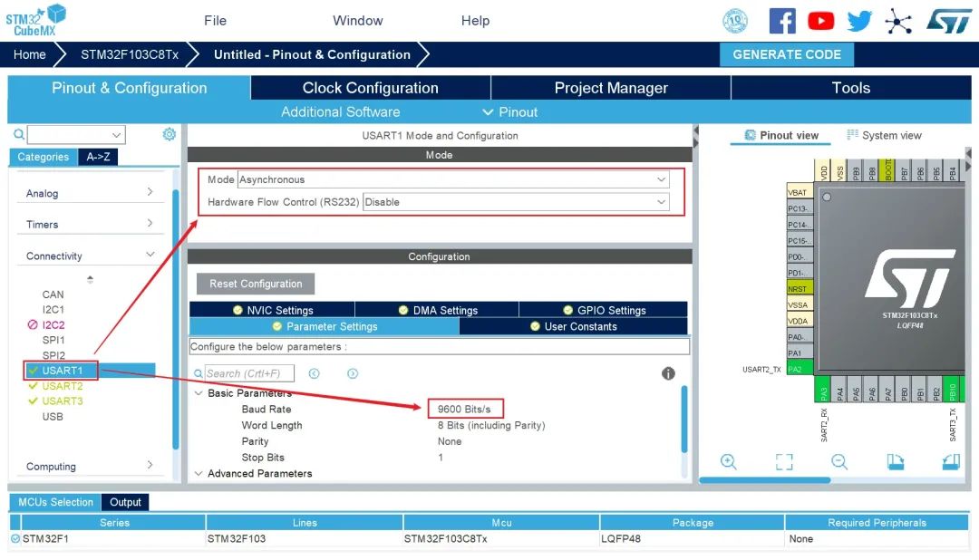Click the PA2 USART2_TX pin
The image size is (979, 560).
pyautogui.click(x=800, y=370)
